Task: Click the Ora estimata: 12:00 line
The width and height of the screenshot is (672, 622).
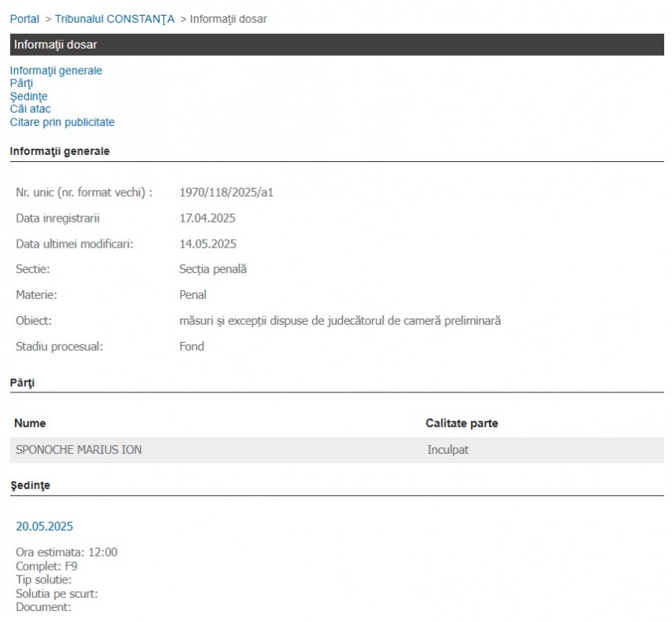Action: (x=67, y=552)
